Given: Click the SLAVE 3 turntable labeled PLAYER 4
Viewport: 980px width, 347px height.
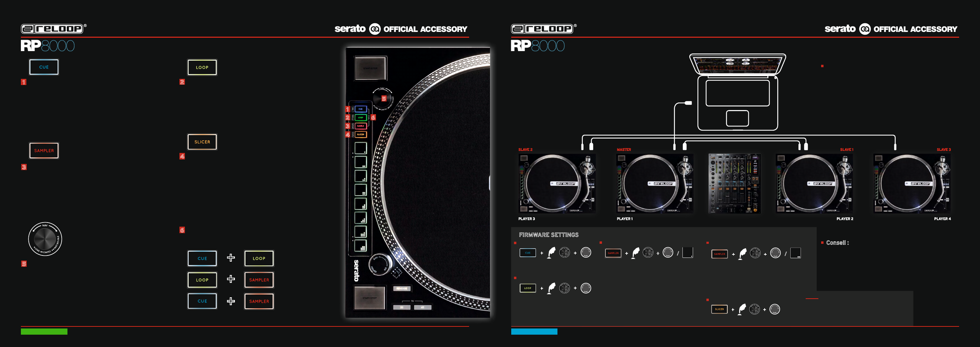Looking at the screenshot, I should coord(912,183).
